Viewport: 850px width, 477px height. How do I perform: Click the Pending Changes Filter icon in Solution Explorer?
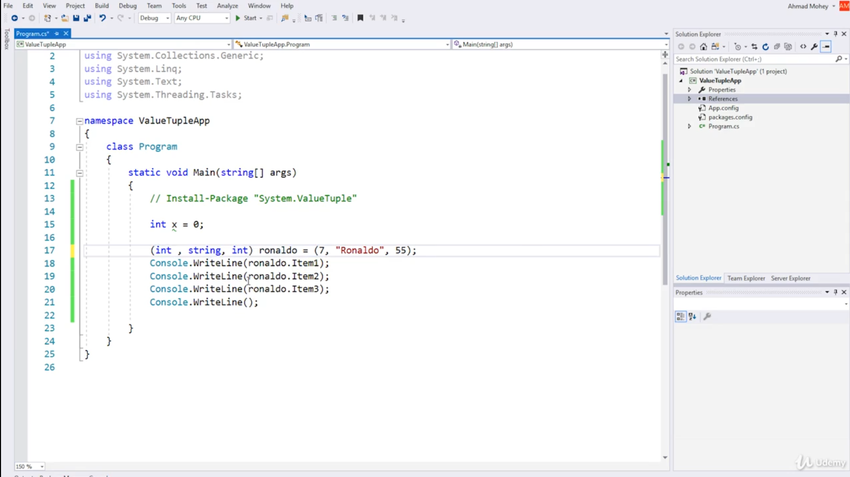(738, 47)
